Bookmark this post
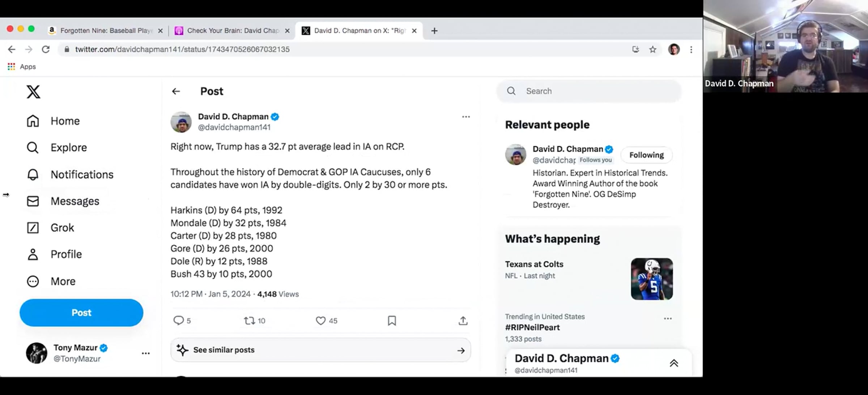The width and height of the screenshot is (868, 395). coord(392,321)
